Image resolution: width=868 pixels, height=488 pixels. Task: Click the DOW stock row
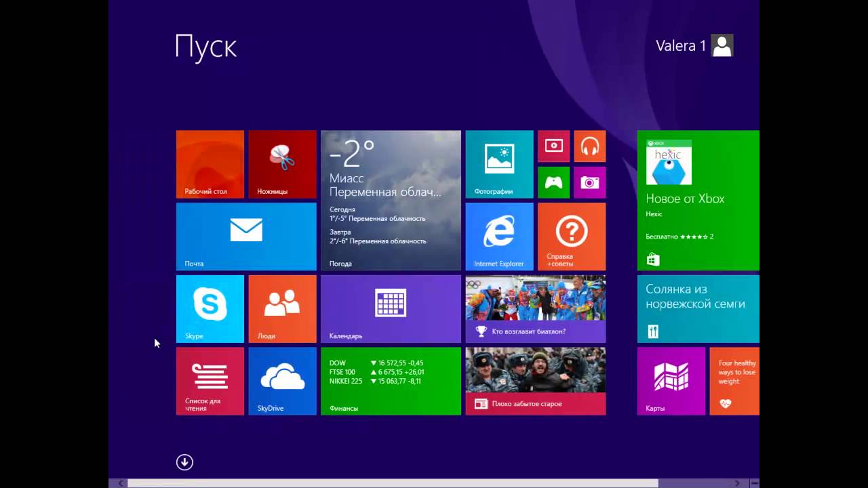(376, 363)
